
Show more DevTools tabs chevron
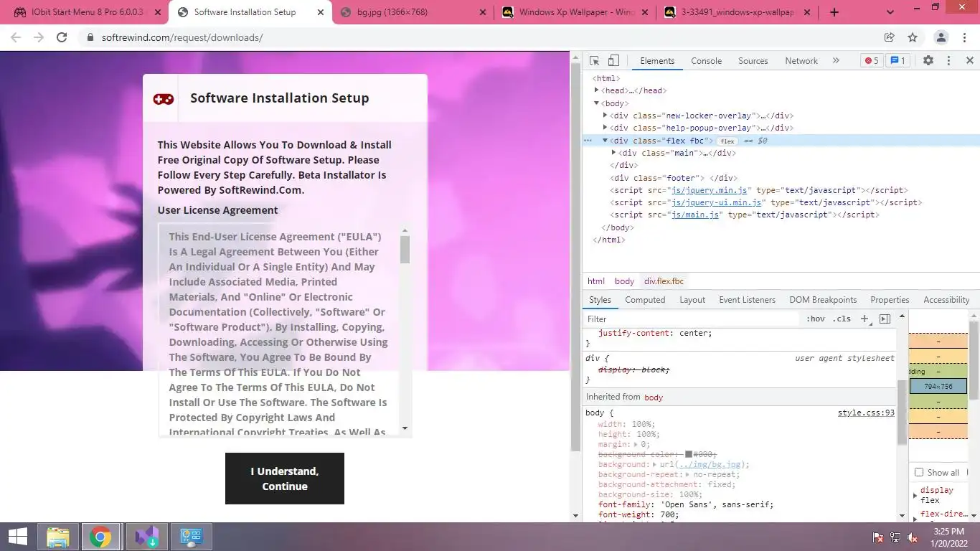836,61
